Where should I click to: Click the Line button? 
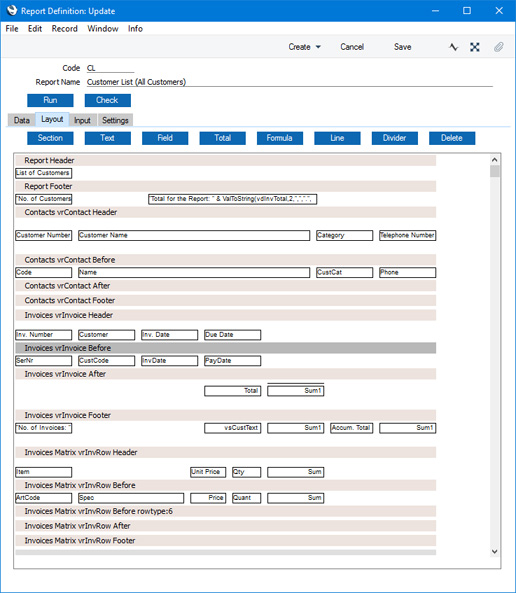337,138
